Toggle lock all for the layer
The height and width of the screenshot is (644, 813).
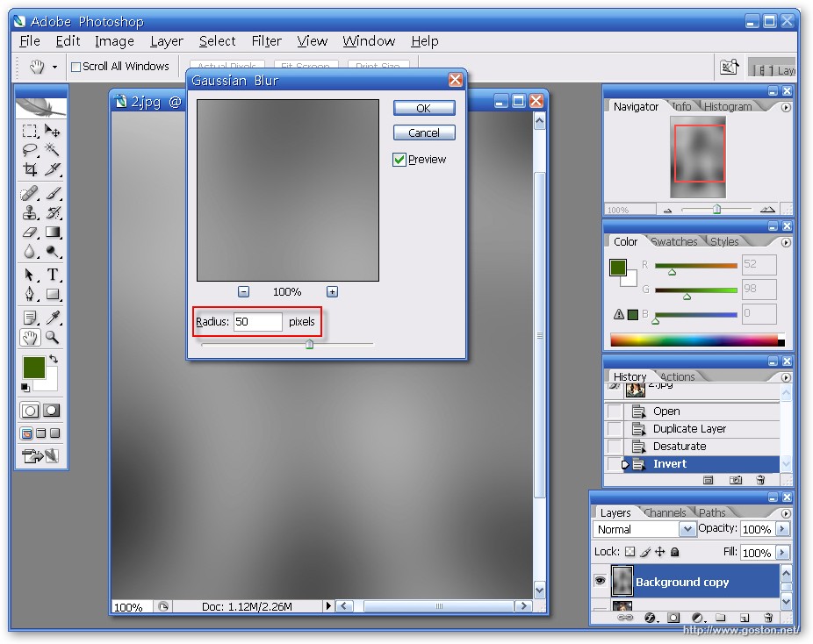(x=674, y=552)
